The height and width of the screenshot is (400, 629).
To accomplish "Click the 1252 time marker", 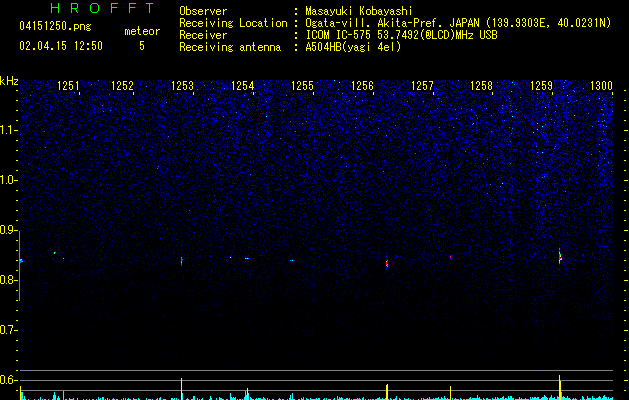I will 122,85.
